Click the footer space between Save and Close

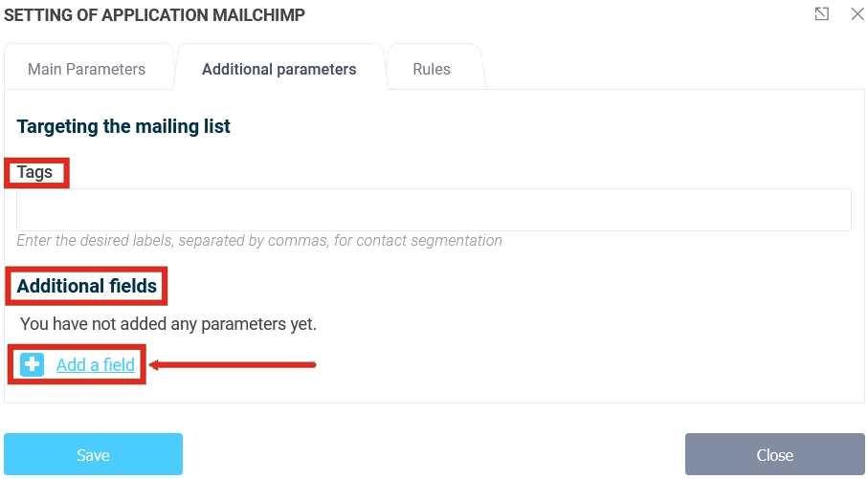coord(431,454)
